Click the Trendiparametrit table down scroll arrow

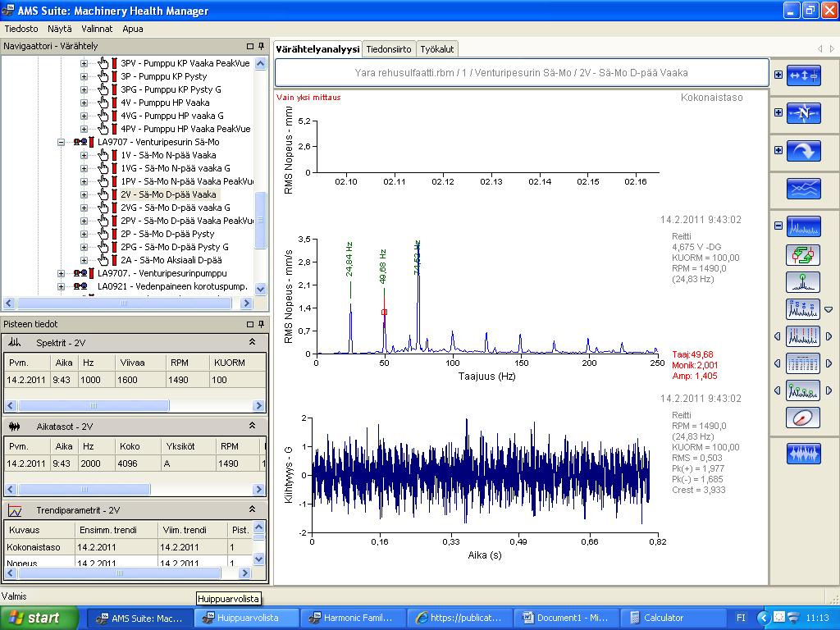[258, 559]
